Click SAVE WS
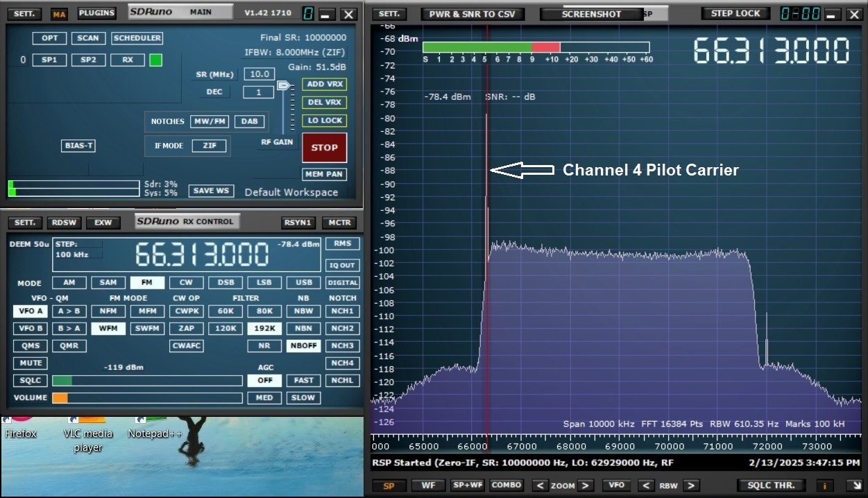 211,191
